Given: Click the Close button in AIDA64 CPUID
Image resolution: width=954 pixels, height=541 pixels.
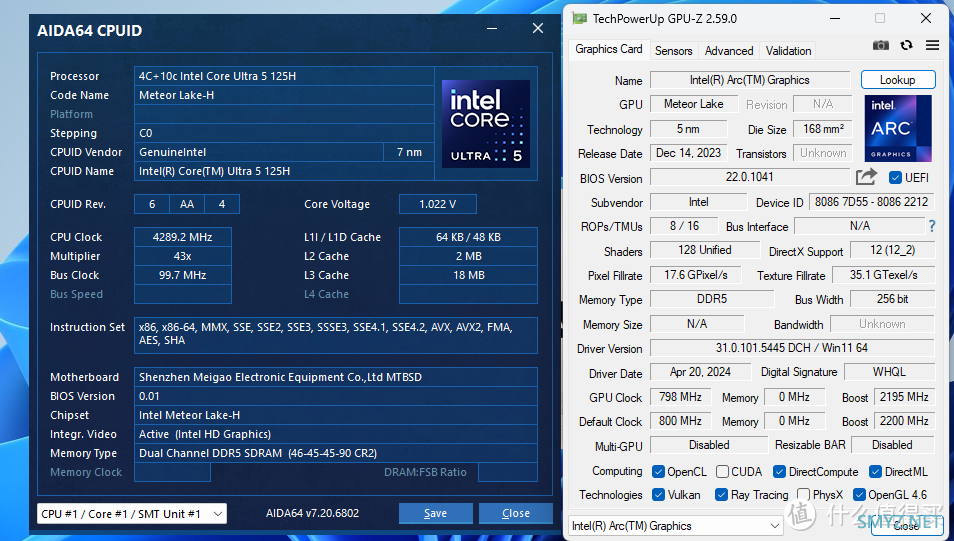Looking at the screenshot, I should 516,514.
